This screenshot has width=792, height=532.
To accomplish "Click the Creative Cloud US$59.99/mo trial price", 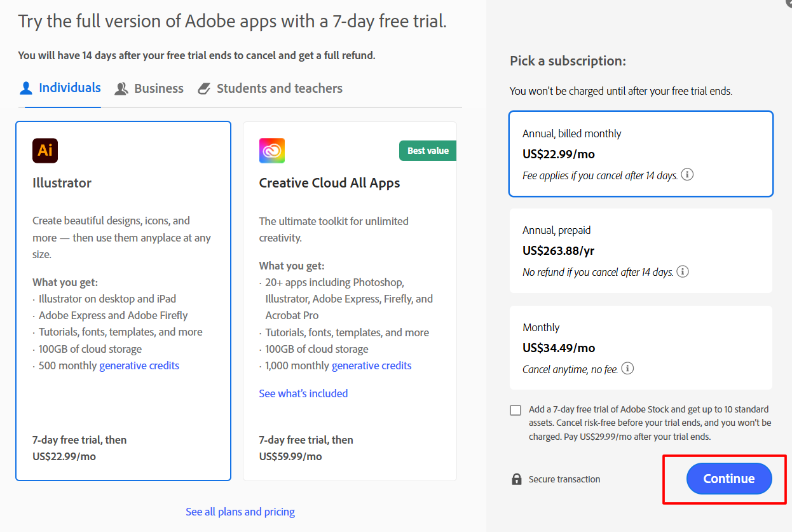I will [290, 456].
